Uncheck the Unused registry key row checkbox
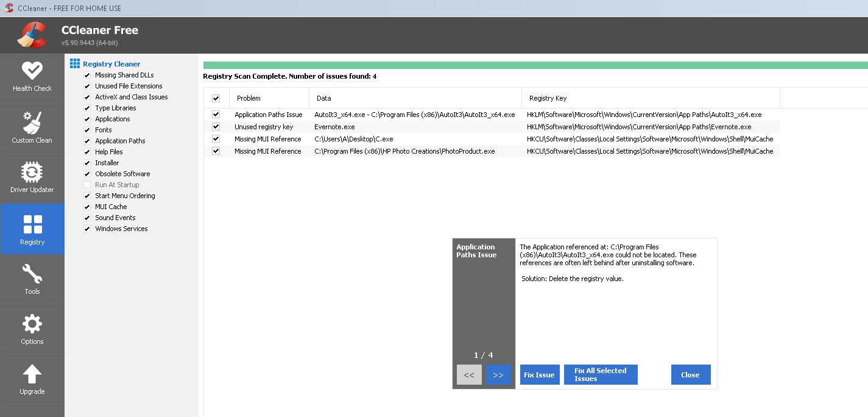This screenshot has width=868, height=417. 216,127
